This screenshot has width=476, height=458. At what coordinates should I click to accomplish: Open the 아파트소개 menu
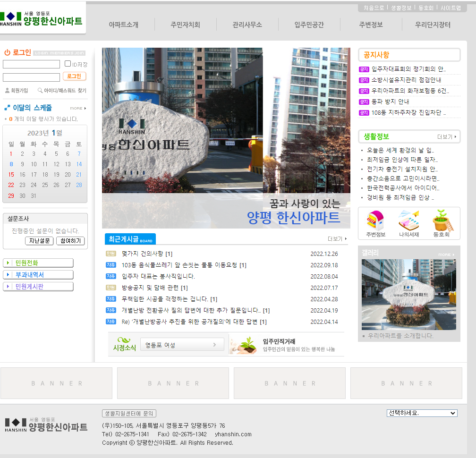(x=124, y=25)
